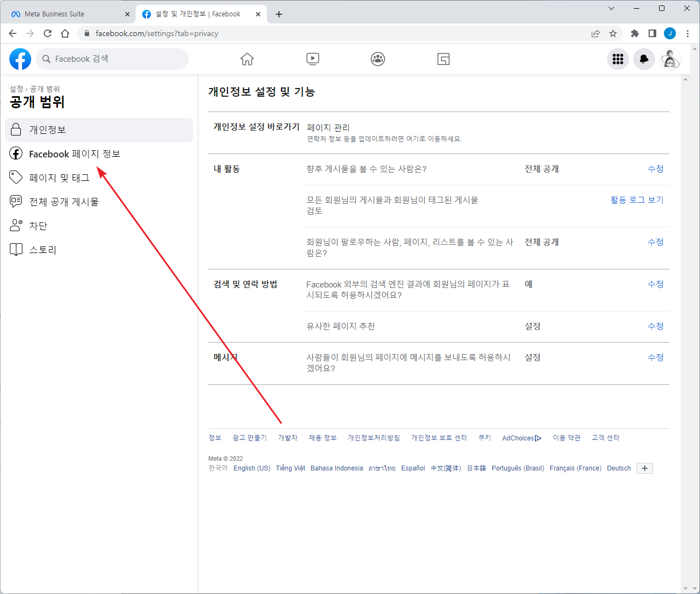The height and width of the screenshot is (594, 700).
Task: Expand more languages with the plus button
Action: click(645, 468)
